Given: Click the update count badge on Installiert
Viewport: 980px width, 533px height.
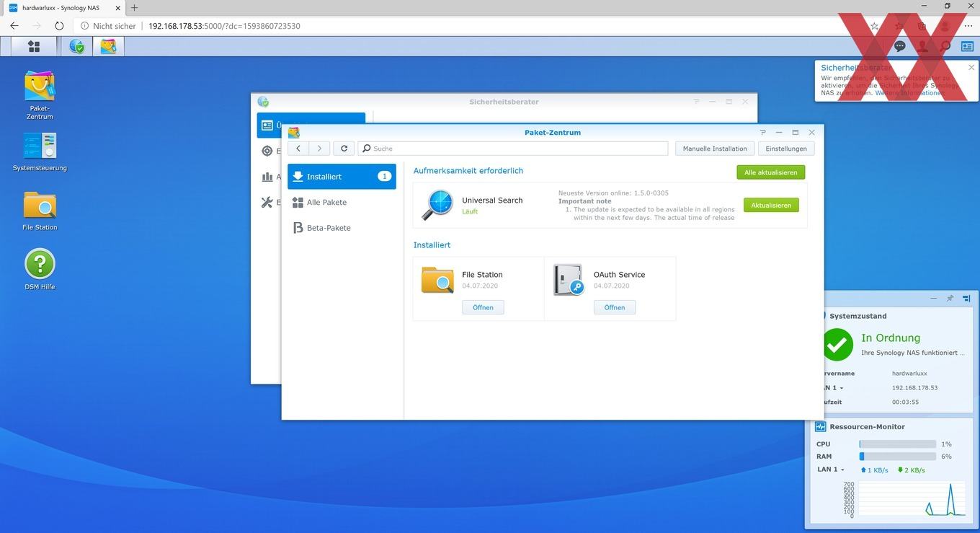Looking at the screenshot, I should pyautogui.click(x=384, y=177).
